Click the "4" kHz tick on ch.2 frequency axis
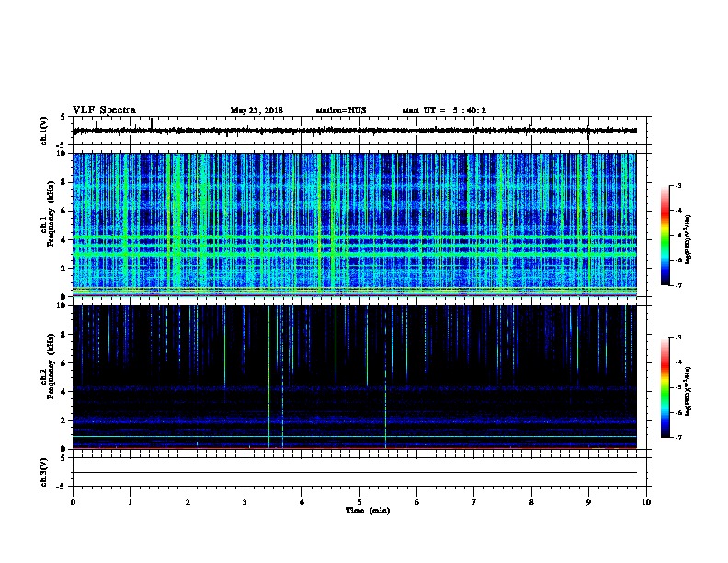Viewport: 728px width, 563px height. click(x=63, y=392)
